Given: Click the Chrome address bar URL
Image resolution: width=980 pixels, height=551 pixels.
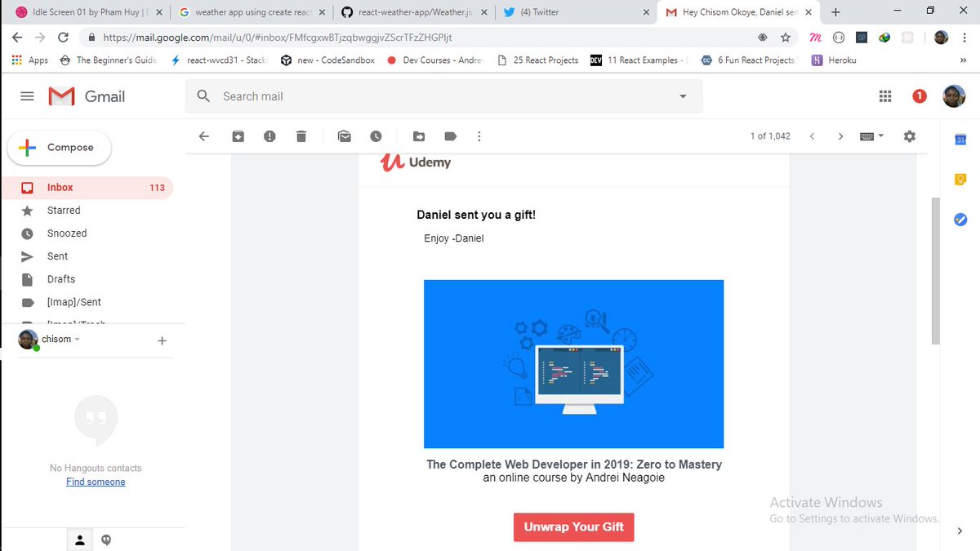Looking at the screenshot, I should point(277,38).
